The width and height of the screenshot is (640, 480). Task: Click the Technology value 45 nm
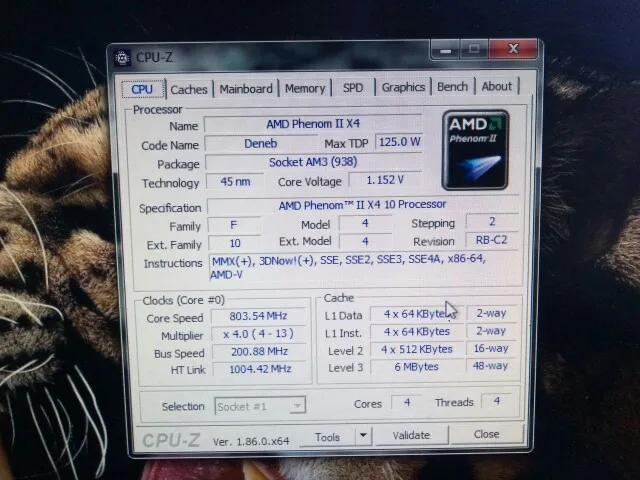coord(235,182)
